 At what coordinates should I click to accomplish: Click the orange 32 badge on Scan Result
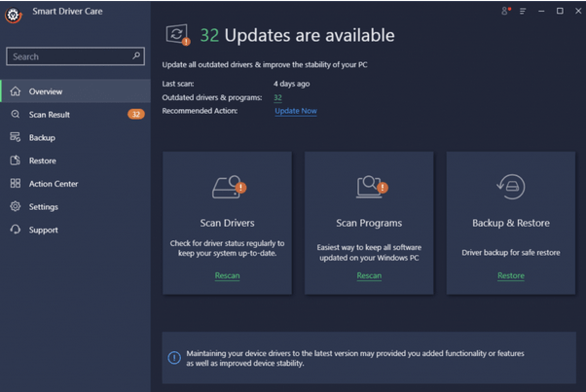[136, 114]
